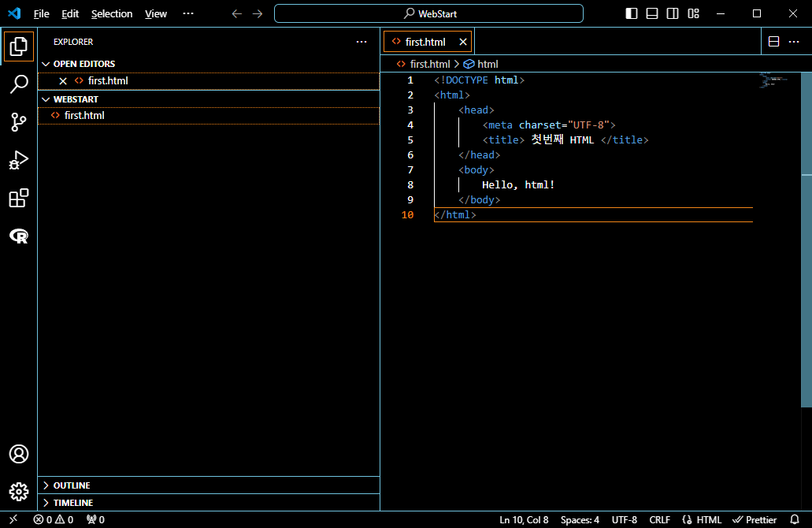Toggle secondary side bar visibility
Viewport: 812px width, 528px height.
(673, 13)
